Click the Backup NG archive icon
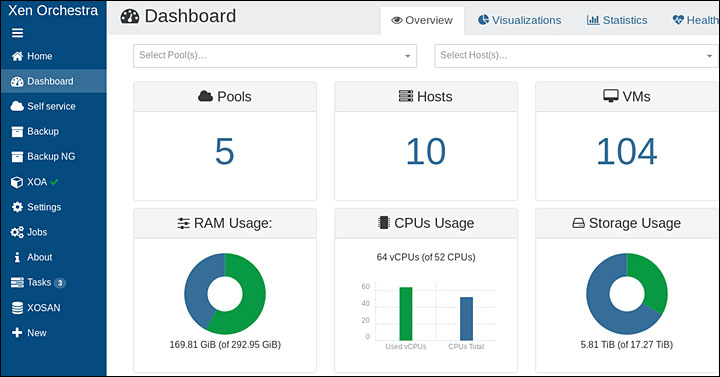 pos(17,157)
